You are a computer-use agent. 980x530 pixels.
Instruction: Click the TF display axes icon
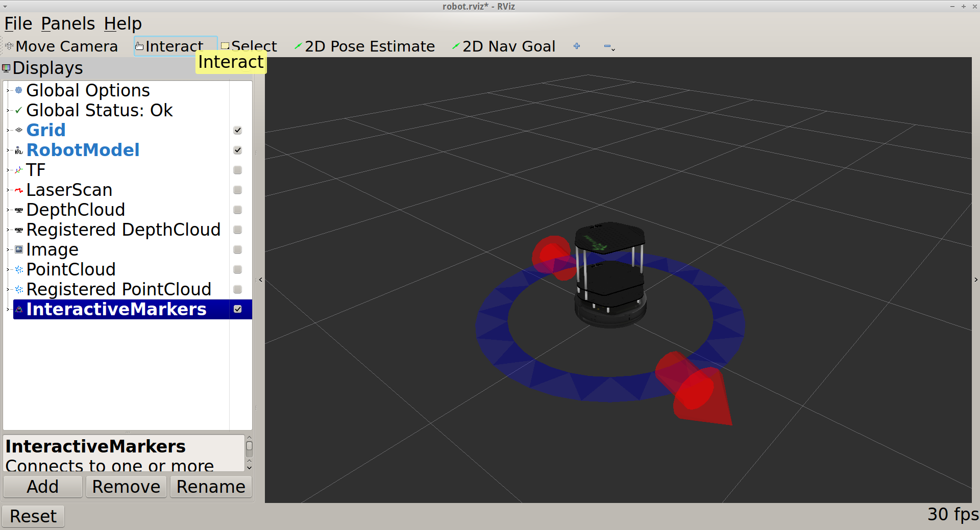tap(19, 170)
